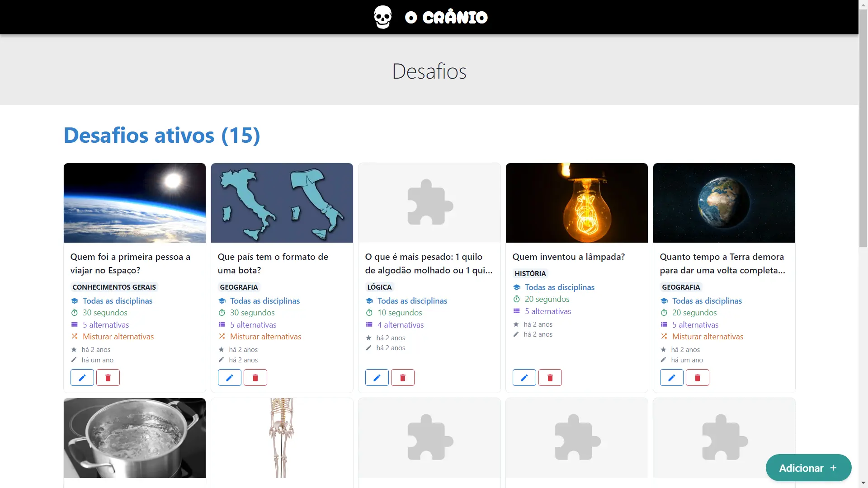This screenshot has height=488, width=868.
Task: Click the title 'Quem inventou a lâmpada?'
Action: point(569,257)
